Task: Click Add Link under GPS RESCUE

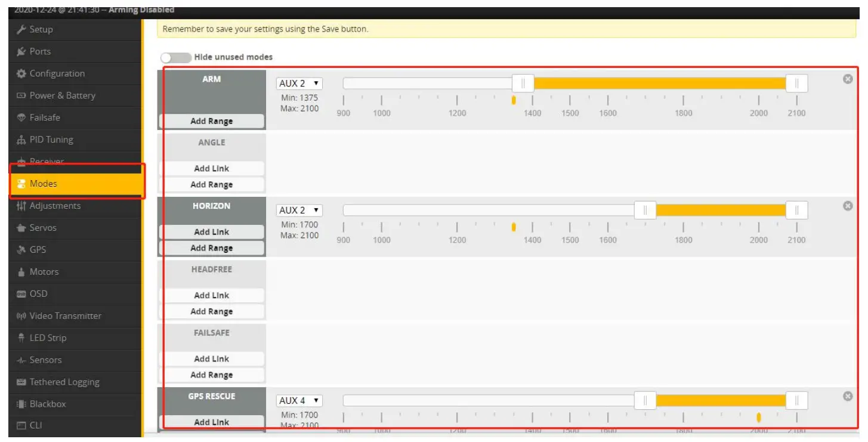Action: tap(212, 422)
